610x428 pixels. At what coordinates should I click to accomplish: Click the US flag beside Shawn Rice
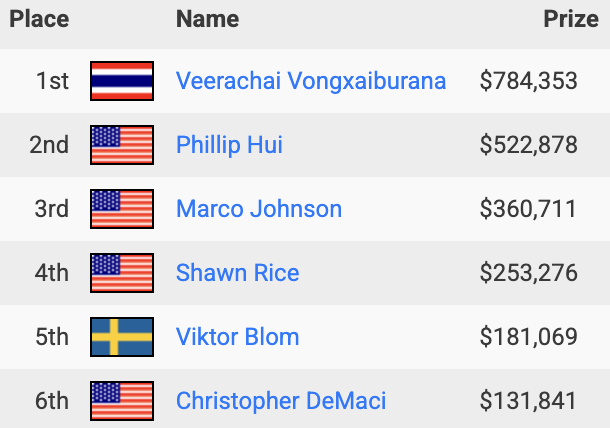[122, 273]
